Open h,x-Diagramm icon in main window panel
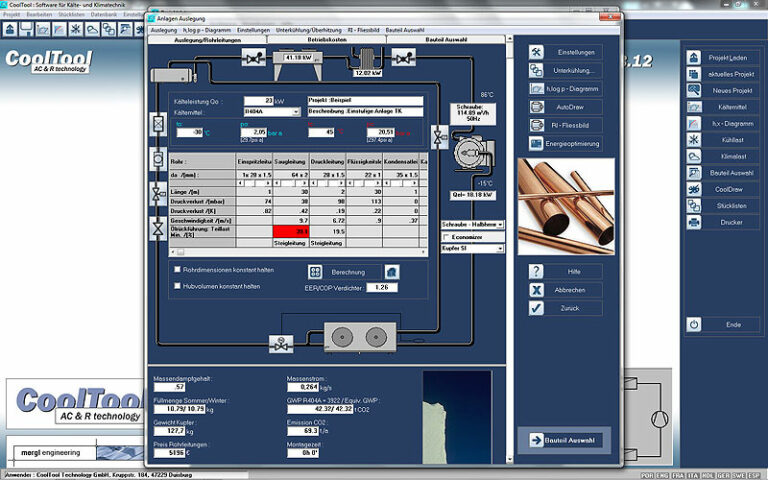The height and width of the screenshot is (480, 768). pos(694,123)
